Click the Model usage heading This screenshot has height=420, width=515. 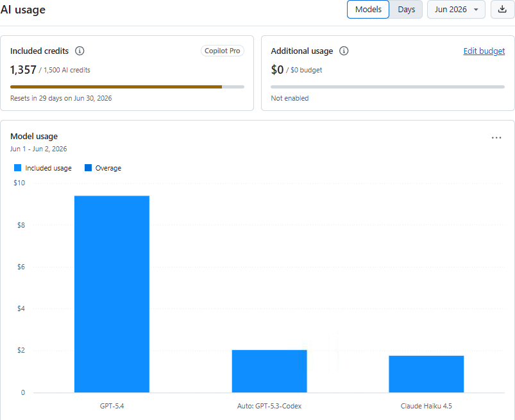[34, 137]
